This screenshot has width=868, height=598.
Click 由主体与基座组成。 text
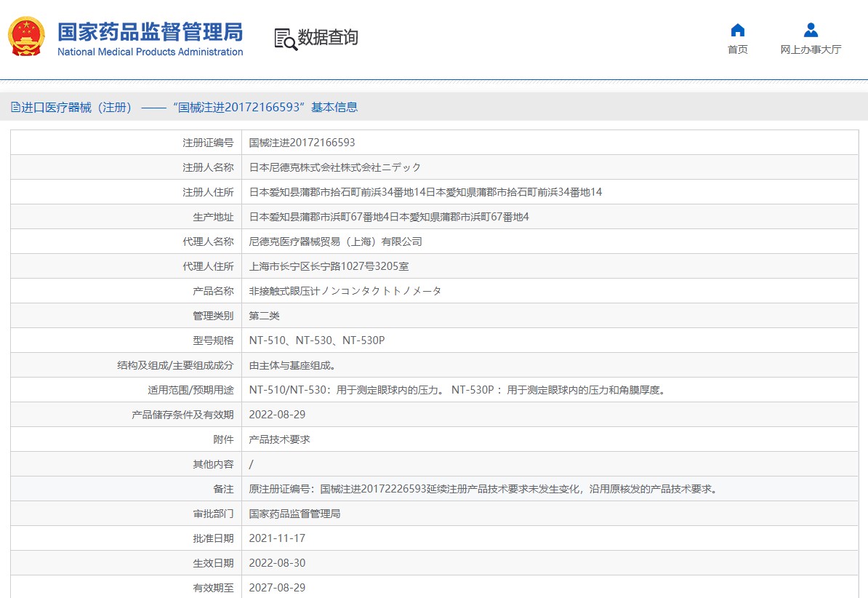point(292,365)
